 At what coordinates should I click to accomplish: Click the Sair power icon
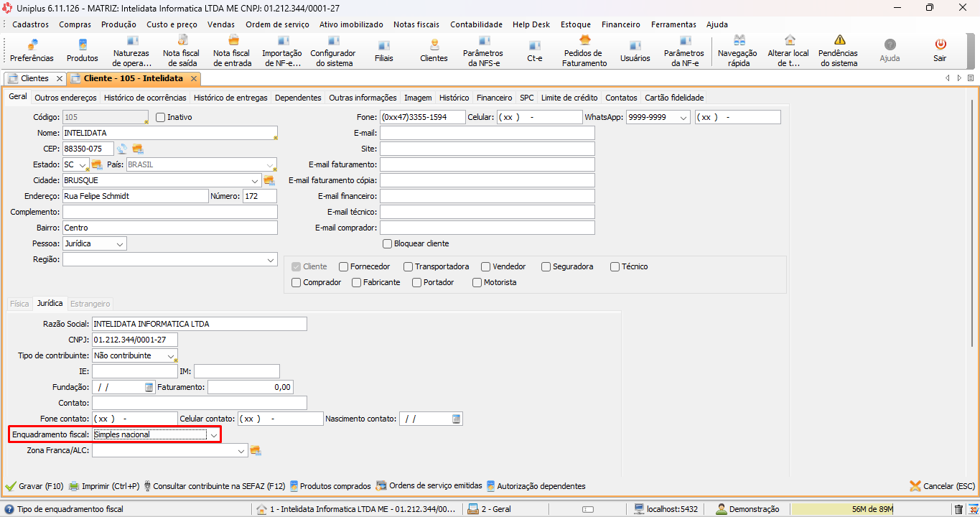[940, 51]
